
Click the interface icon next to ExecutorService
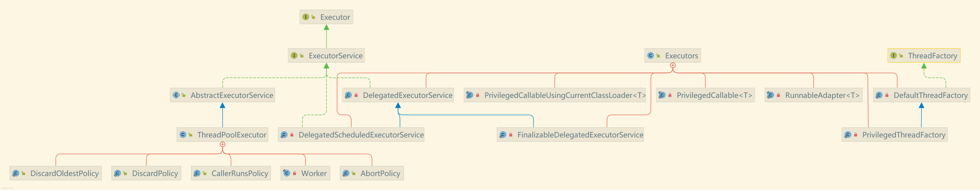(x=294, y=56)
